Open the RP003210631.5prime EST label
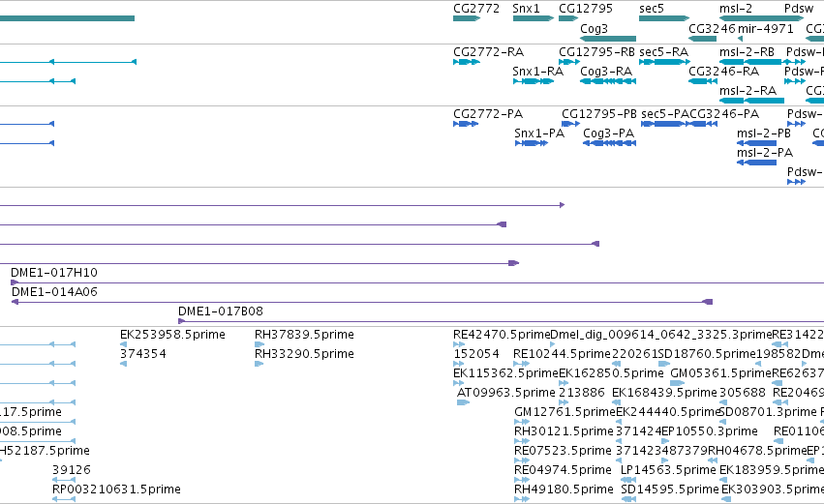 [x=116, y=489]
